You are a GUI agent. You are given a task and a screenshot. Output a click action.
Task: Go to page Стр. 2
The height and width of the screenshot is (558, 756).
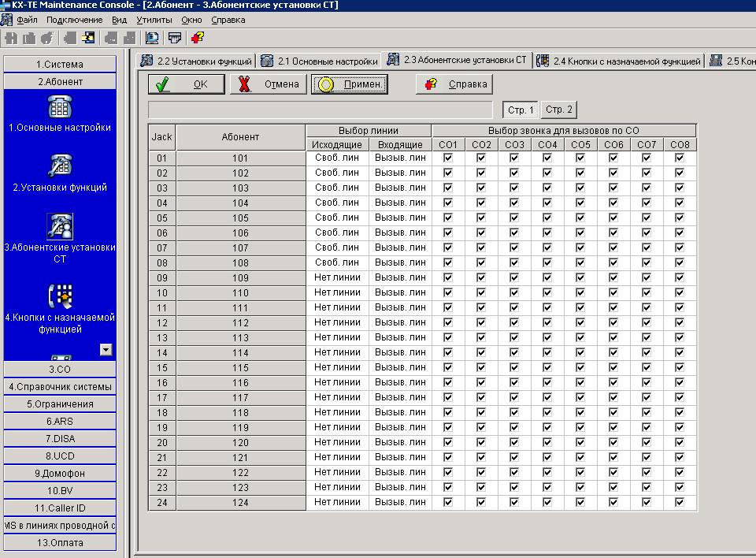(559, 110)
